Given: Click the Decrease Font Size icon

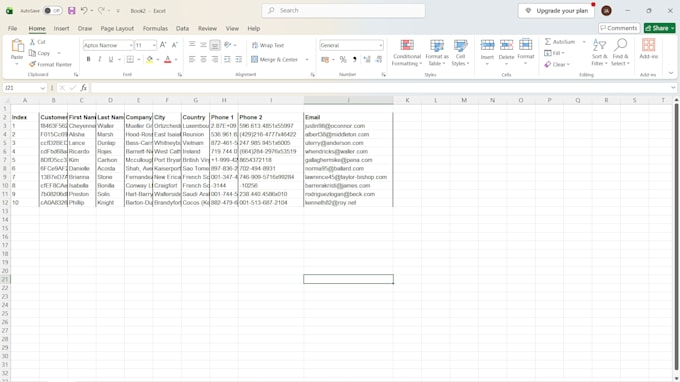Looking at the screenshot, I should (x=175, y=45).
